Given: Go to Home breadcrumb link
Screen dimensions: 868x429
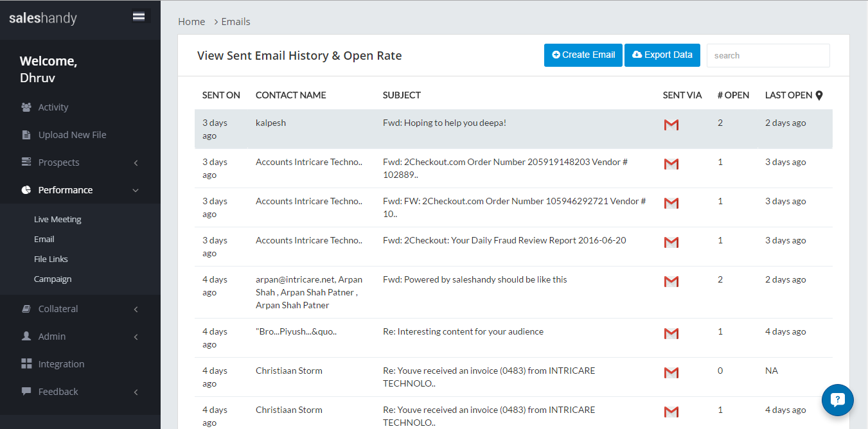Looking at the screenshot, I should (191, 22).
